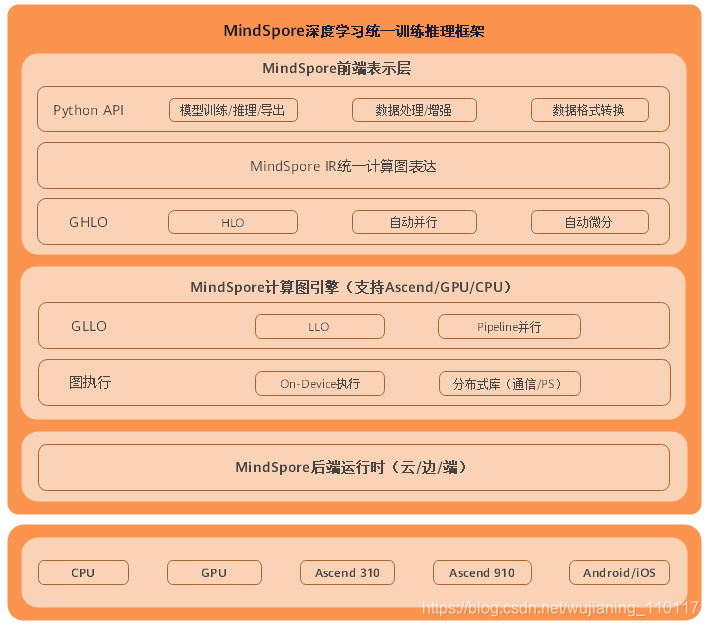Click the 图执行 label
This screenshot has height=627, width=709.
tap(90, 382)
